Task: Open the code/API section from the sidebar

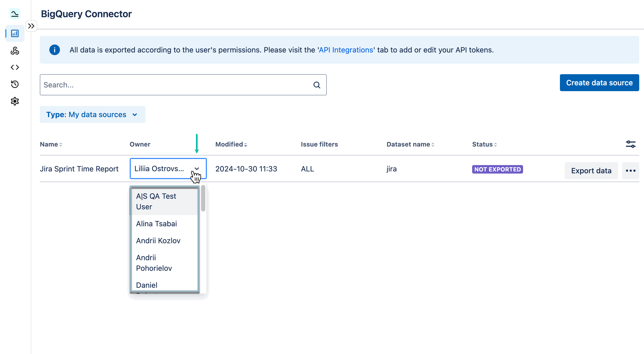Action: [15, 67]
